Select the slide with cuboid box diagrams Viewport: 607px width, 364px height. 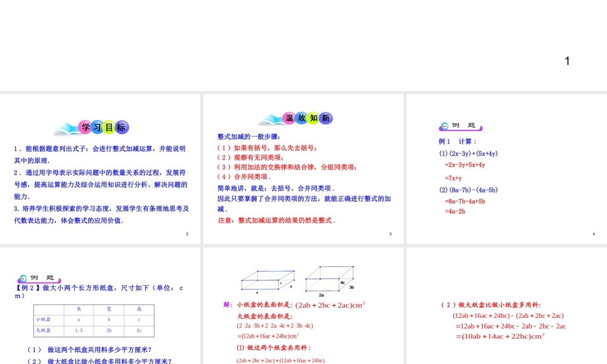[303, 303]
